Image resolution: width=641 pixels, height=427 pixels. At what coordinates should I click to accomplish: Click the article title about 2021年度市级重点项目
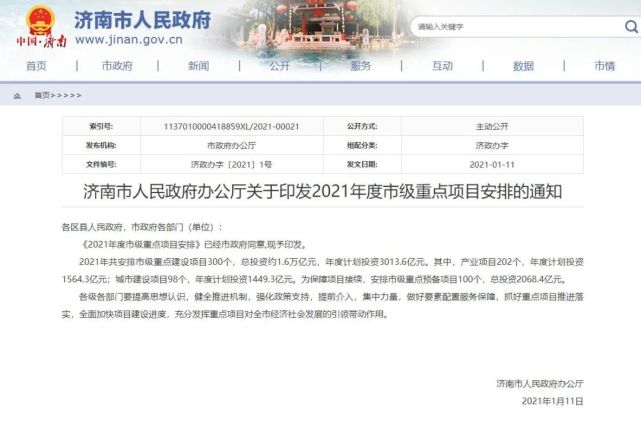click(323, 192)
